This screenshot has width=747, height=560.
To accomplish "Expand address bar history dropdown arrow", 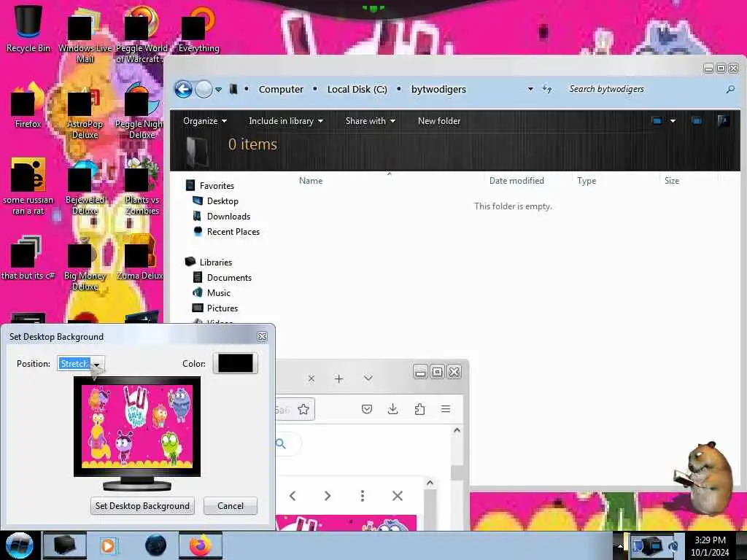I will [530, 89].
